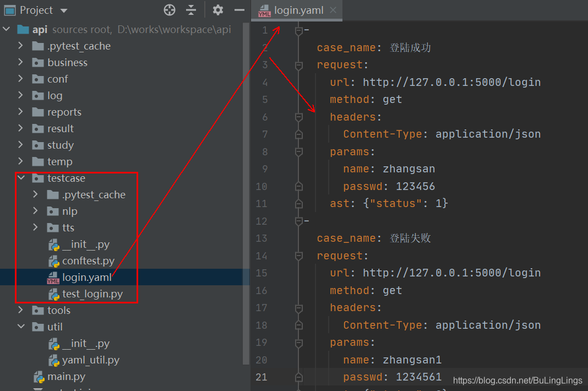The height and width of the screenshot is (391, 588).
Task: Select the business folder icon
Action: click(38, 62)
